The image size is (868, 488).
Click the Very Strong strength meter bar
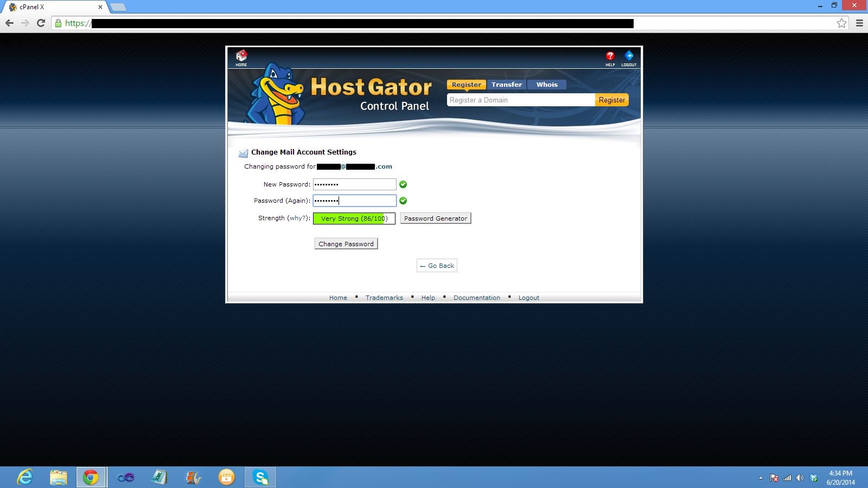354,219
